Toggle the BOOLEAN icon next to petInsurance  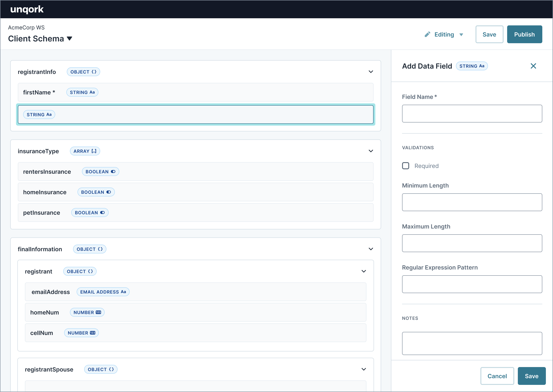pos(103,212)
